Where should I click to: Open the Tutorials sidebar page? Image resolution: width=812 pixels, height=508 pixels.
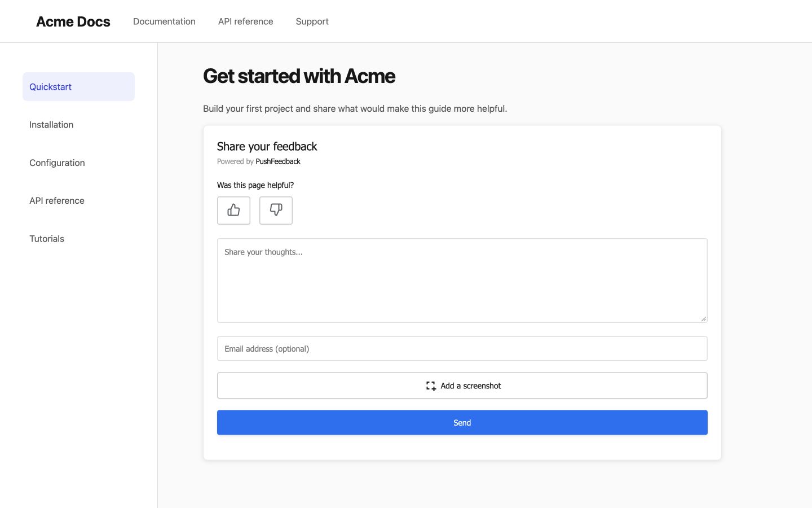pyautogui.click(x=78, y=239)
